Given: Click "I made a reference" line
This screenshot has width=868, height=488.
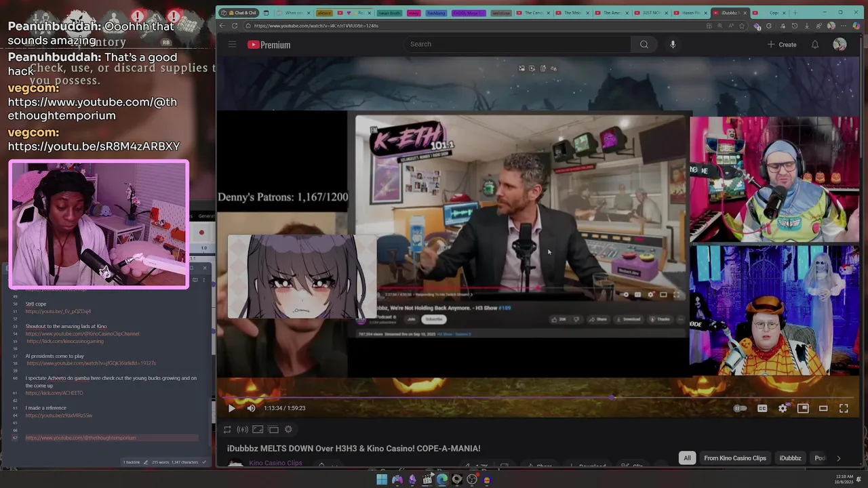Looking at the screenshot, I should click(46, 408).
